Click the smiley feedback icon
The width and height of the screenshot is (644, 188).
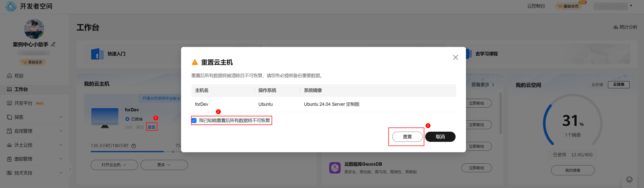pos(629,179)
